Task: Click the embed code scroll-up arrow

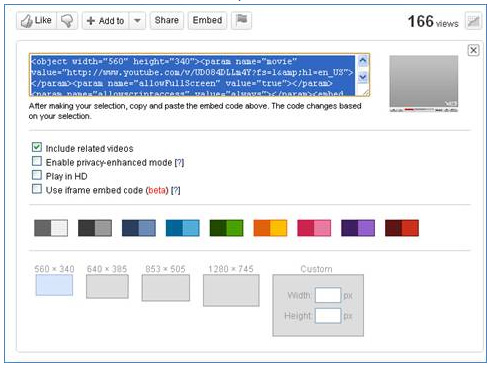Action: pos(363,61)
